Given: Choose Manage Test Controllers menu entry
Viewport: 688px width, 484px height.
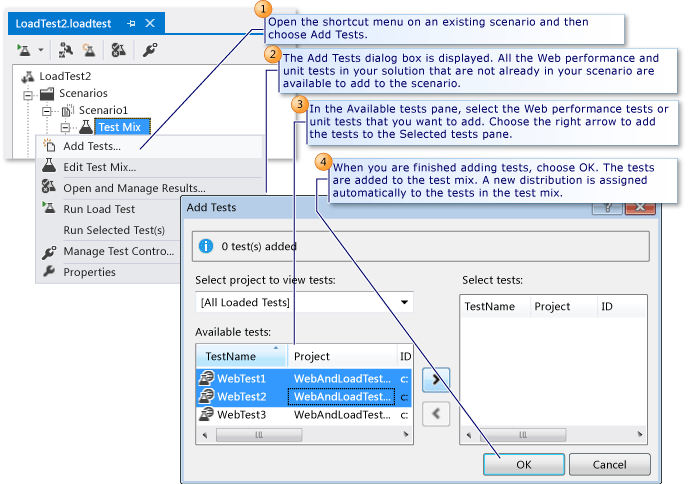Looking at the screenshot, I should coord(110,251).
